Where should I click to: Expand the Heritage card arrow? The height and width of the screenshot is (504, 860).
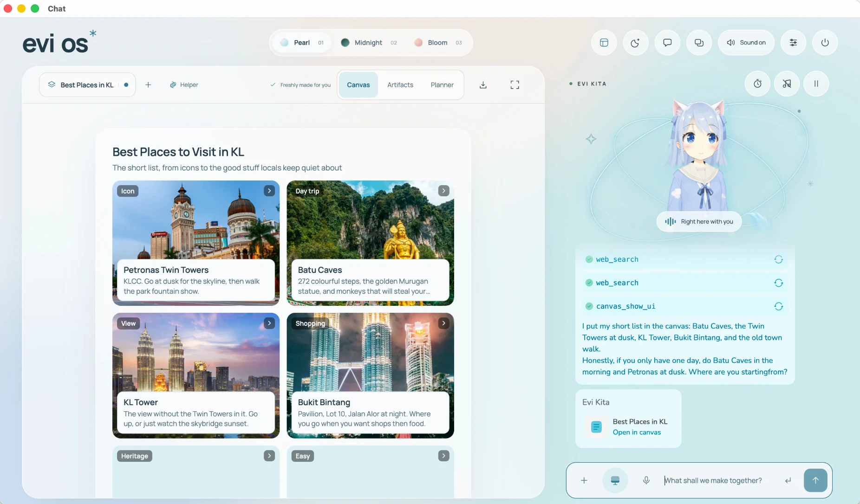click(269, 456)
